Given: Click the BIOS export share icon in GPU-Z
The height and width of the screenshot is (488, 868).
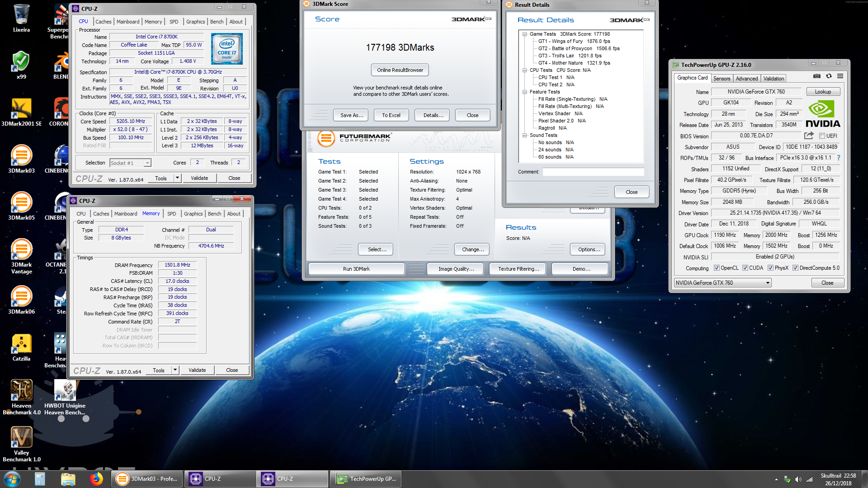Looking at the screenshot, I should pos(809,135).
